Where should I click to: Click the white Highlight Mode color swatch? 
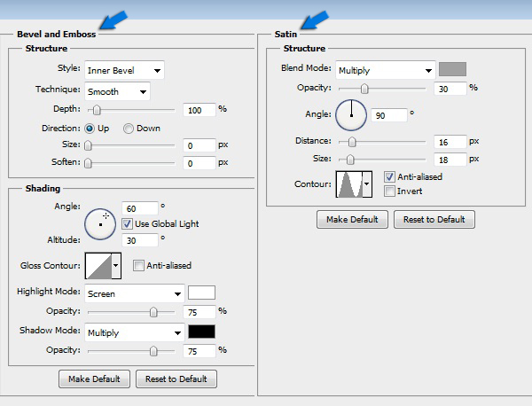point(201,293)
